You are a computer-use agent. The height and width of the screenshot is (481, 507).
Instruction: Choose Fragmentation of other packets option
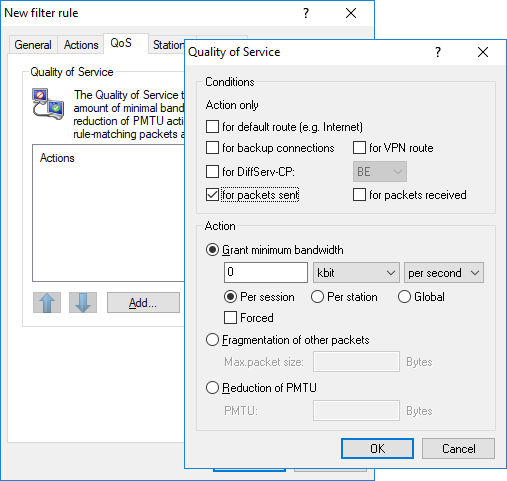point(212,340)
